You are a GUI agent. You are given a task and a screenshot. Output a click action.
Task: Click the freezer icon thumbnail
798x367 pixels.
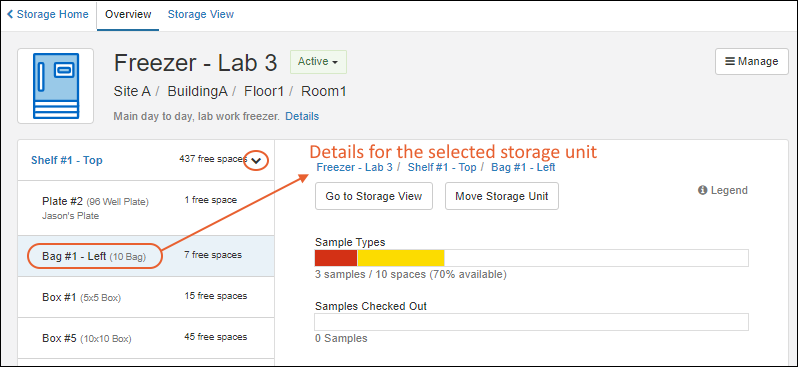55,86
